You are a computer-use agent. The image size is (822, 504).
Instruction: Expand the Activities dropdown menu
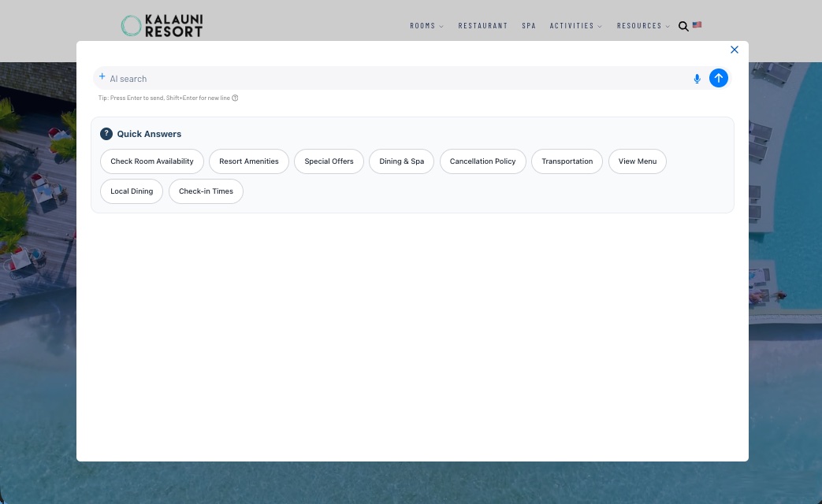click(x=575, y=26)
